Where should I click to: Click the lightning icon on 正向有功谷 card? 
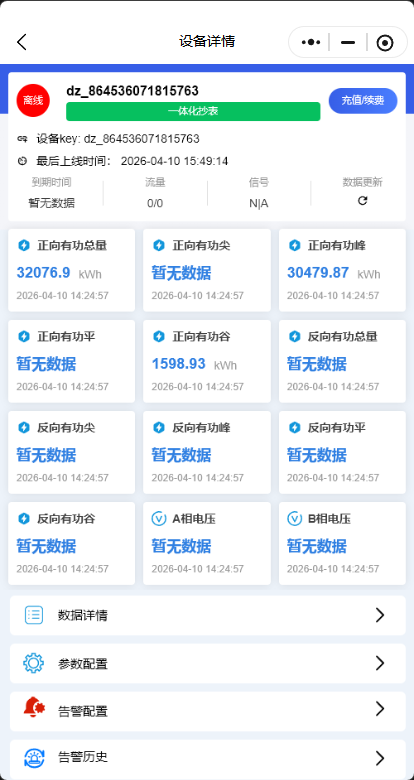pos(158,336)
